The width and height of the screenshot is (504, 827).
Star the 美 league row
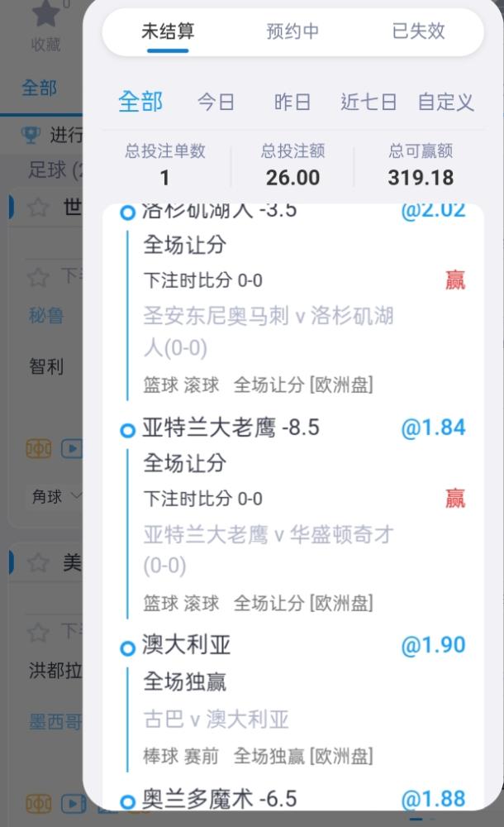38,562
